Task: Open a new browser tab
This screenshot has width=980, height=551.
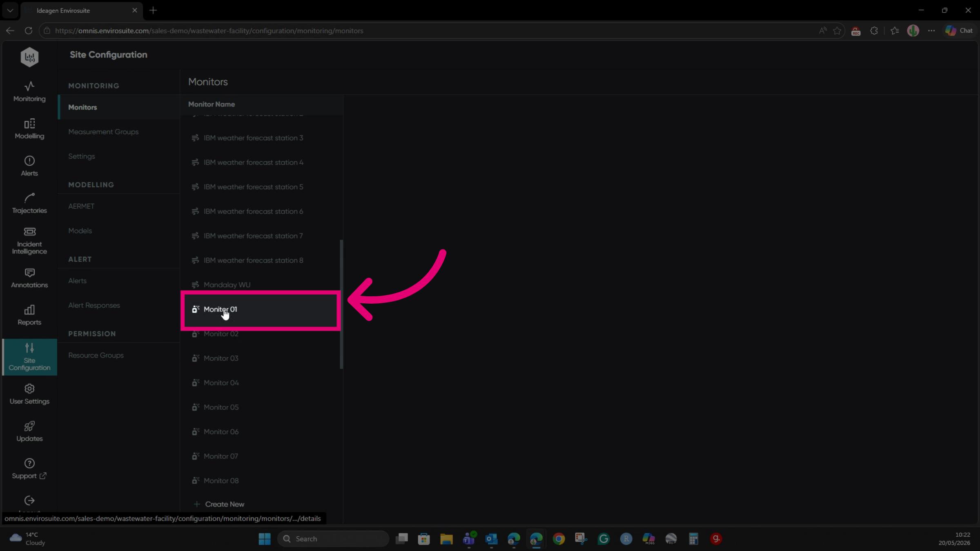Action: click(x=153, y=10)
